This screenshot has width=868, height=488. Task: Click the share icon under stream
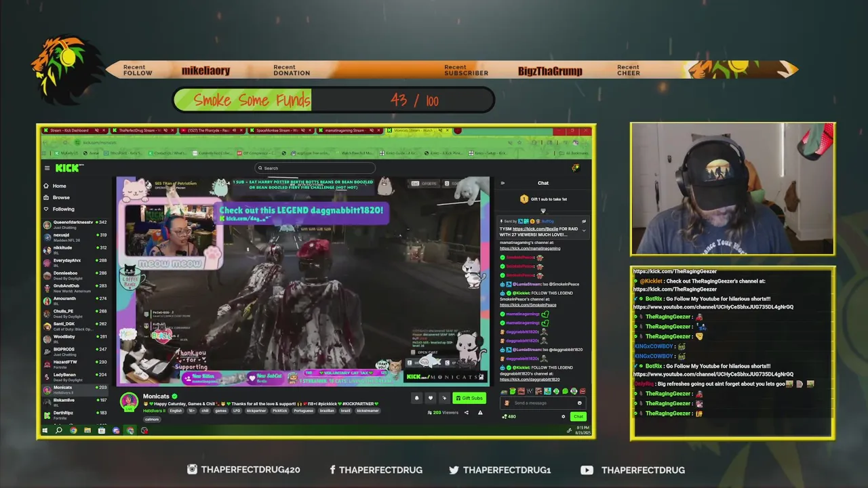pos(466,412)
